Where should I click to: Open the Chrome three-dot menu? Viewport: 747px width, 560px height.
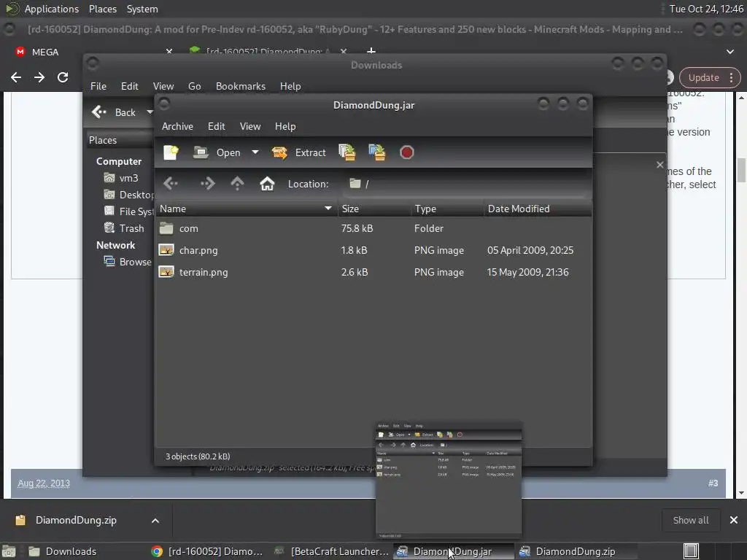pyautogui.click(x=731, y=77)
